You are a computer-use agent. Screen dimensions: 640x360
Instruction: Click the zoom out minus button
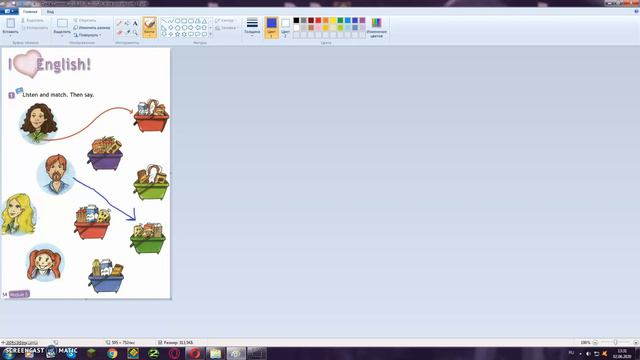[x=596, y=342]
